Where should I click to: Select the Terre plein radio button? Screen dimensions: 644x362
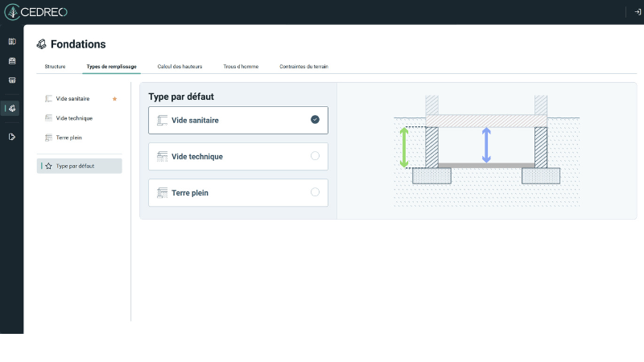315,191
